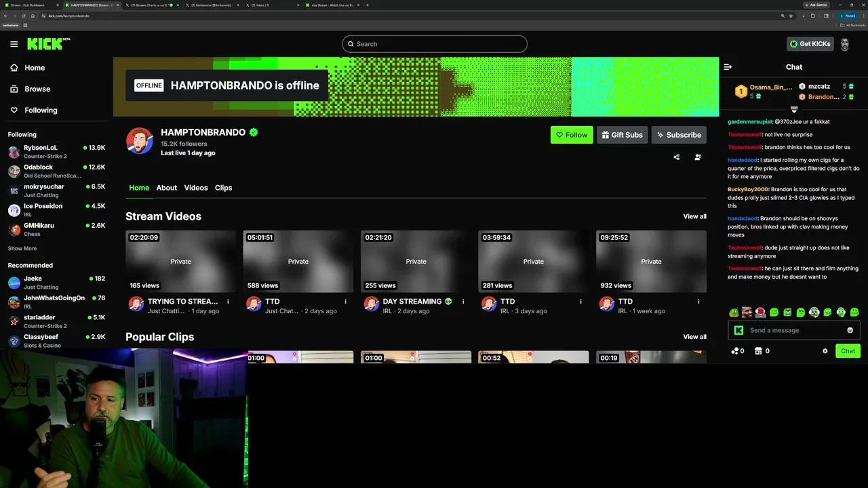Insert the face photo emote
The image size is (868, 488).
tap(747, 312)
